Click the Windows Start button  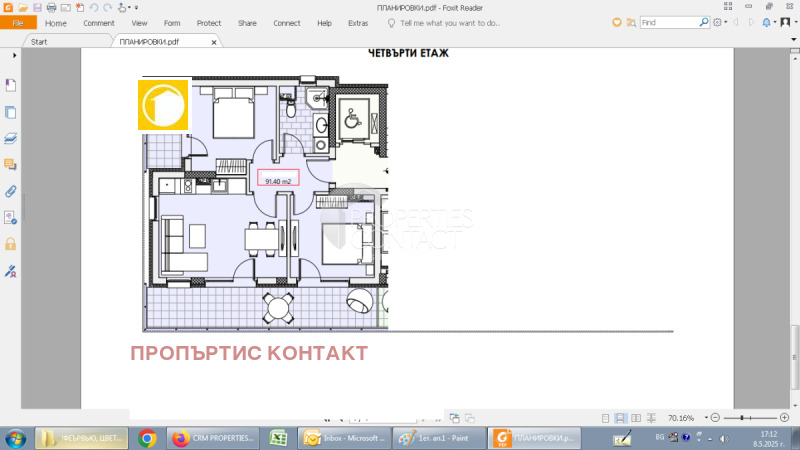pyautogui.click(x=16, y=439)
